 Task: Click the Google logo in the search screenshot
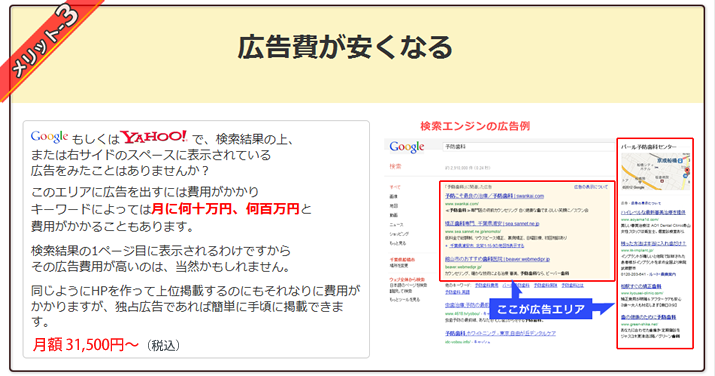(x=407, y=147)
